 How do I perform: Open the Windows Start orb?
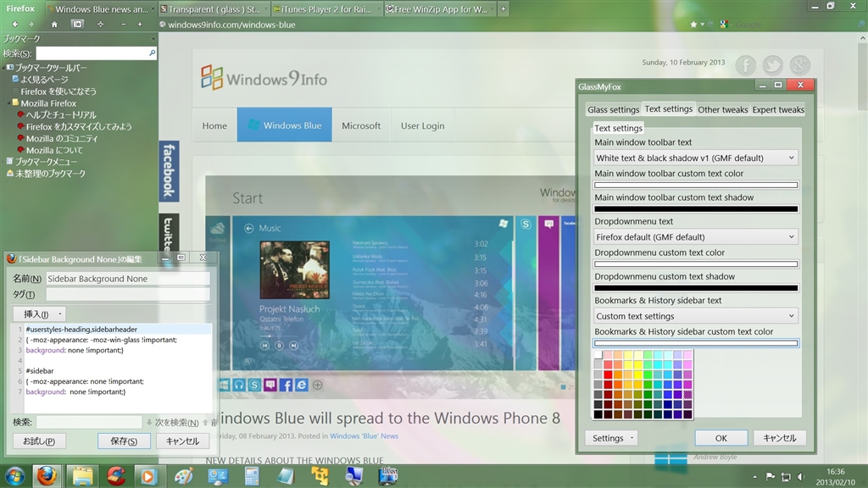[15, 476]
